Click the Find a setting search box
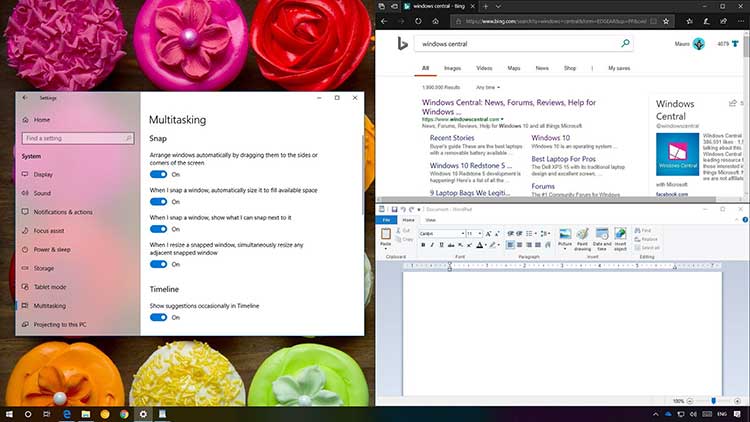Screen dimensions: 750x422 coord(77,138)
